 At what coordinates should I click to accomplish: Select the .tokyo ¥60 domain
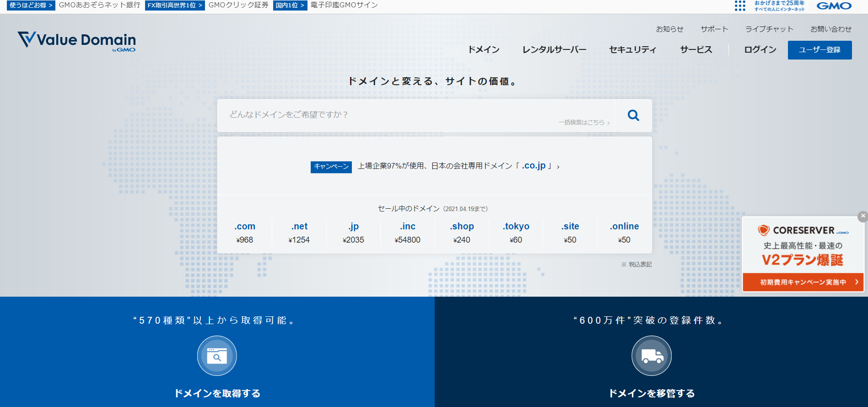click(516, 233)
